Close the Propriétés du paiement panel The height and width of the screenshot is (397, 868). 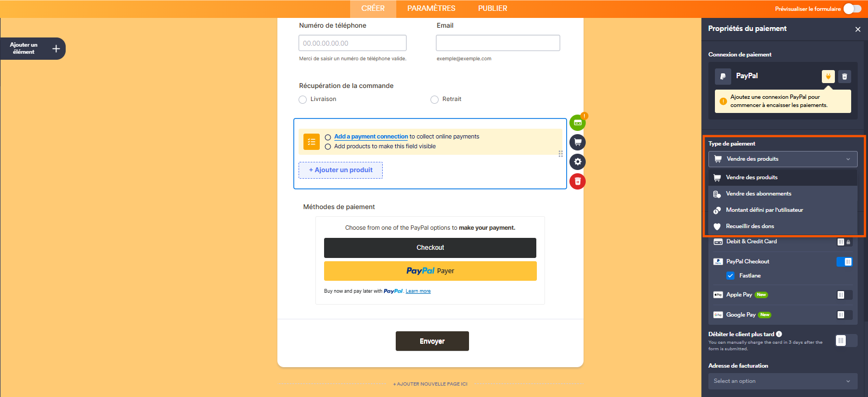click(858, 29)
